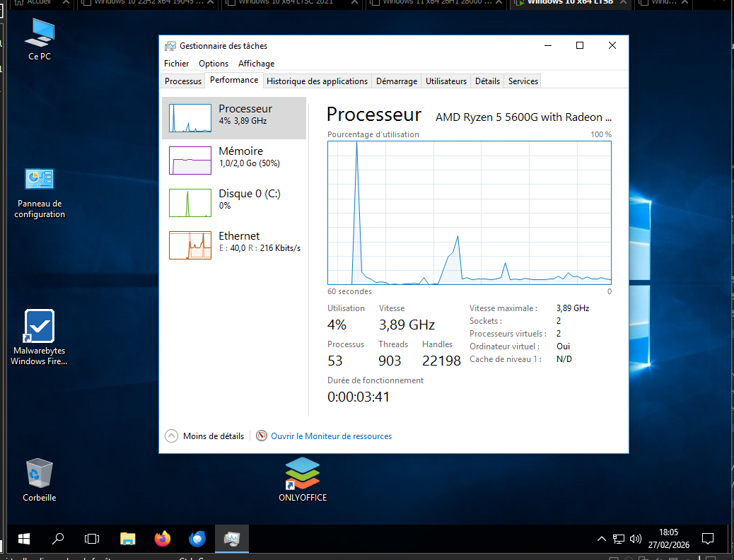Switch to Windows 11 x64 VM tab
Image resolution: width=734 pixels, height=560 pixels.
pos(436,3)
